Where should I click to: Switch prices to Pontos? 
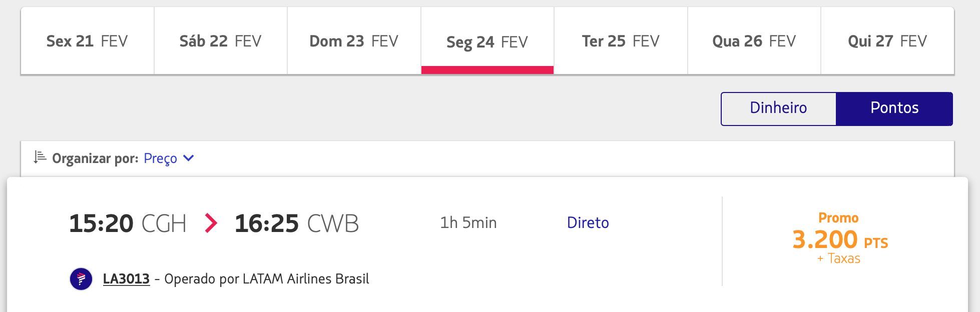pyautogui.click(x=894, y=108)
